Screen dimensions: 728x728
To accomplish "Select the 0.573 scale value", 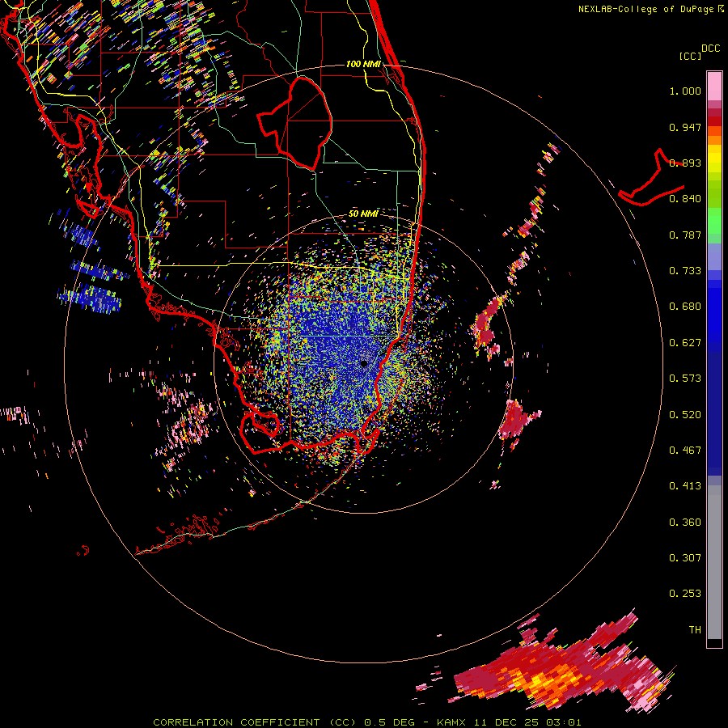I will 685,379.
